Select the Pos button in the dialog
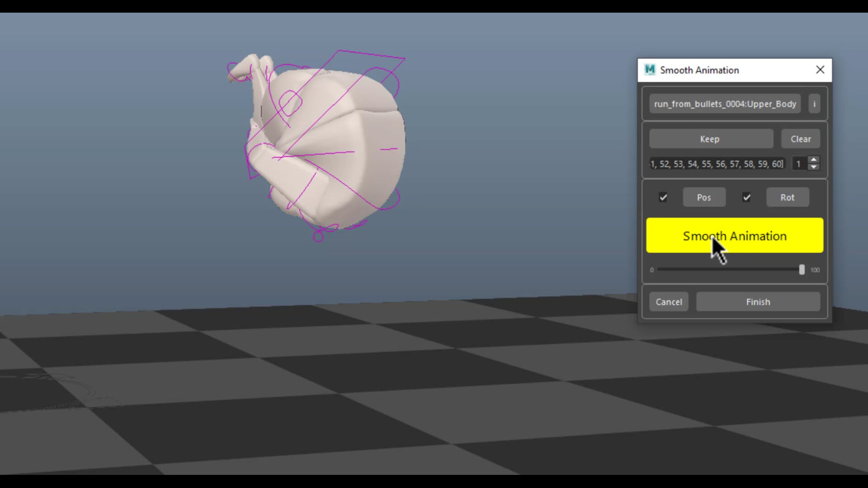868x488 pixels. [x=704, y=197]
